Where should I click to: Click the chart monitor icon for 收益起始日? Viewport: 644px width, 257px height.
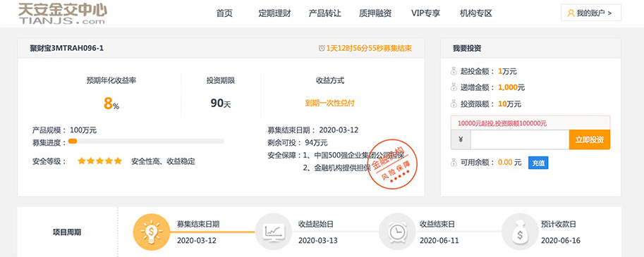(274, 232)
